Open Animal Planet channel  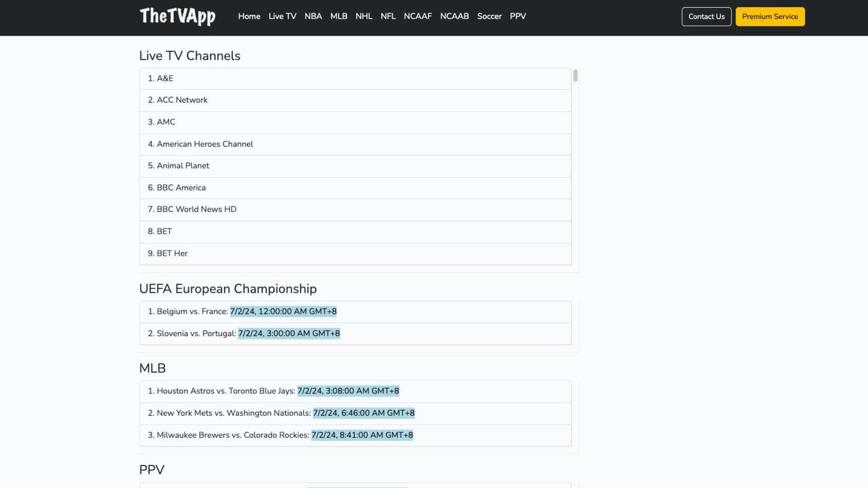tap(355, 166)
